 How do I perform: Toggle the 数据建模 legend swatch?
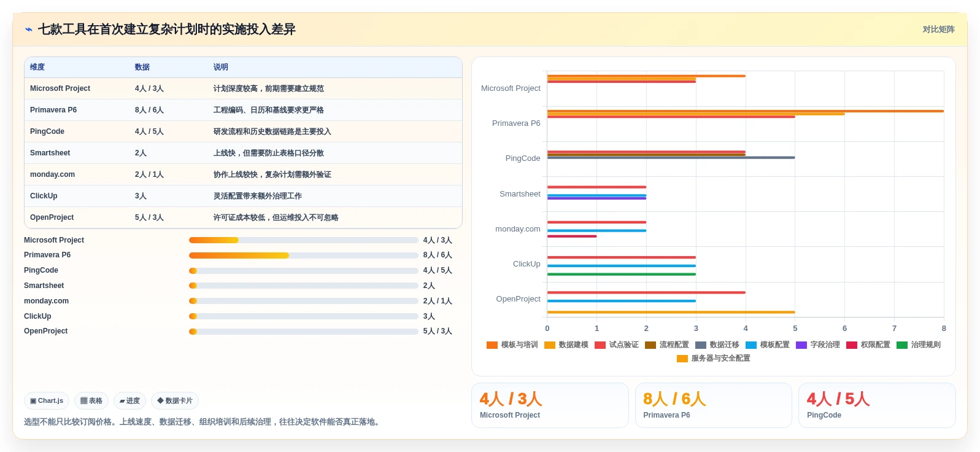click(550, 345)
